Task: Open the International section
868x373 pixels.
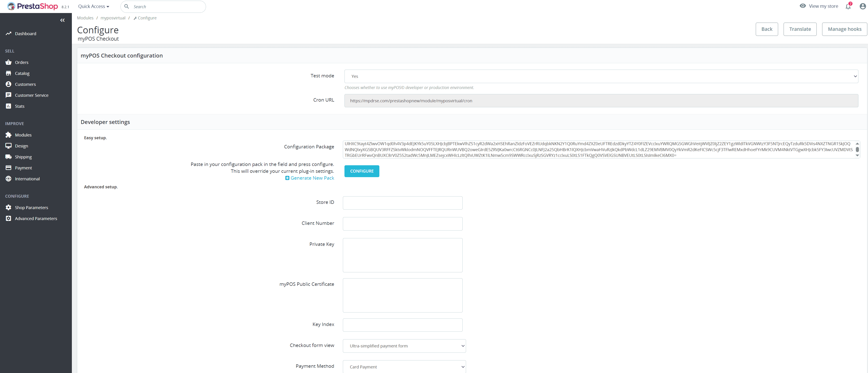Action: pyautogui.click(x=27, y=179)
